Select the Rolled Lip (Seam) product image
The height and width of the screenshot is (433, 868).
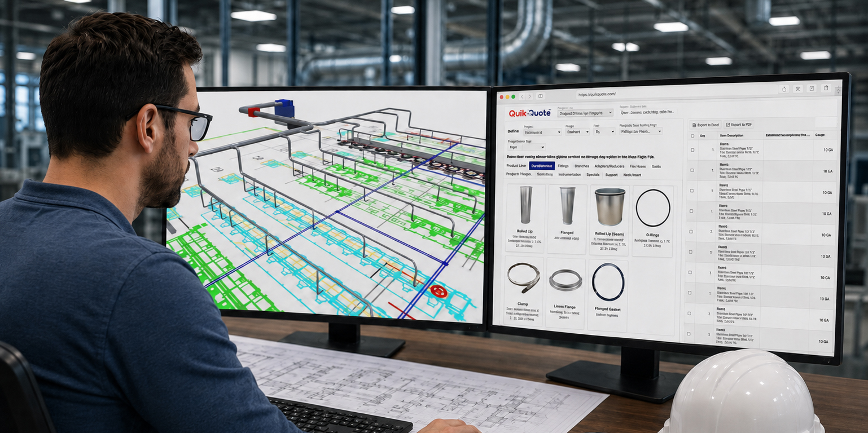(x=610, y=207)
